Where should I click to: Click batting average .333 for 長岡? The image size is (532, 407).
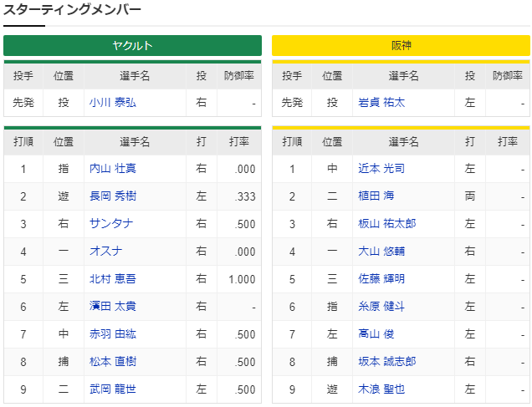coord(245,196)
